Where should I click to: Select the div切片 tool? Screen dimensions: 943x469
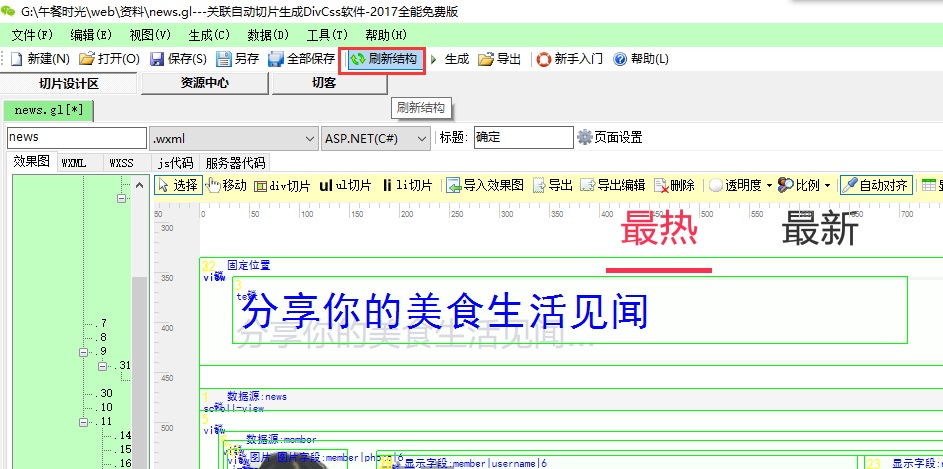pos(282,185)
